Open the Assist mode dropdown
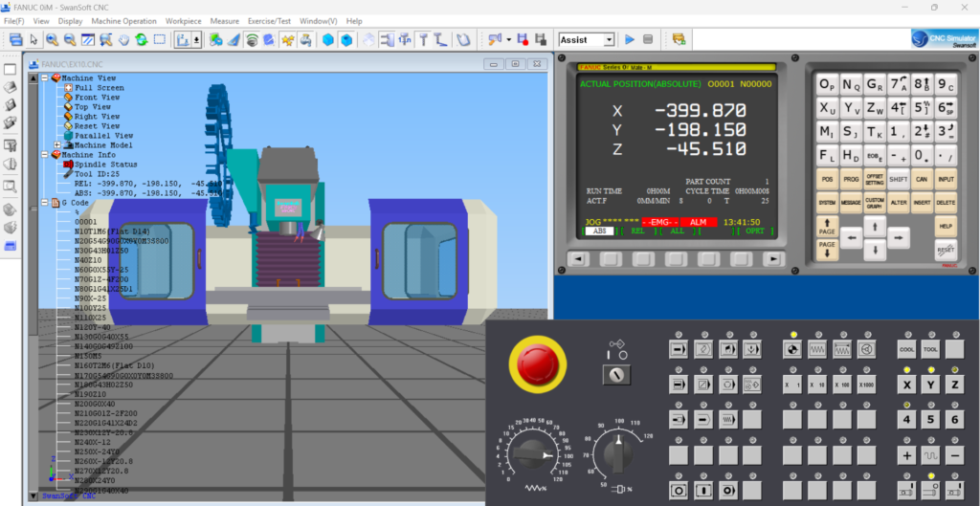 tap(610, 39)
